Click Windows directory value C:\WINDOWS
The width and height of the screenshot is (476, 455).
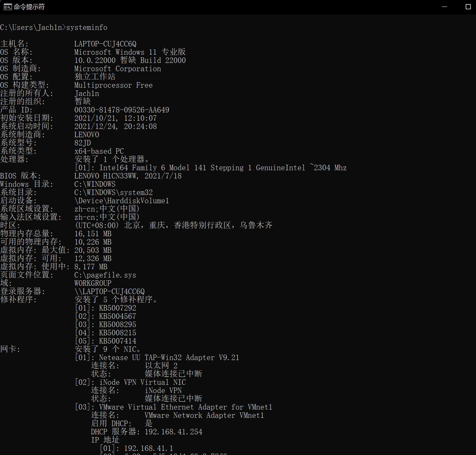(x=95, y=184)
